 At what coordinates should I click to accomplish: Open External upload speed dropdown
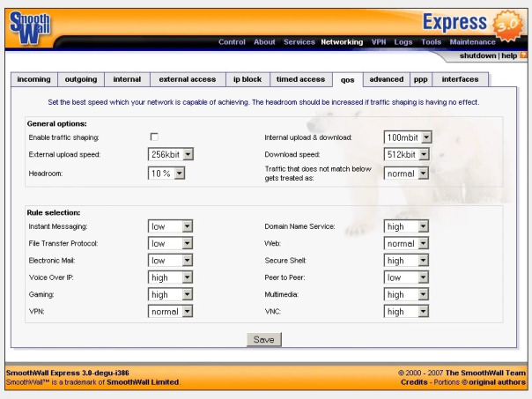(171, 154)
